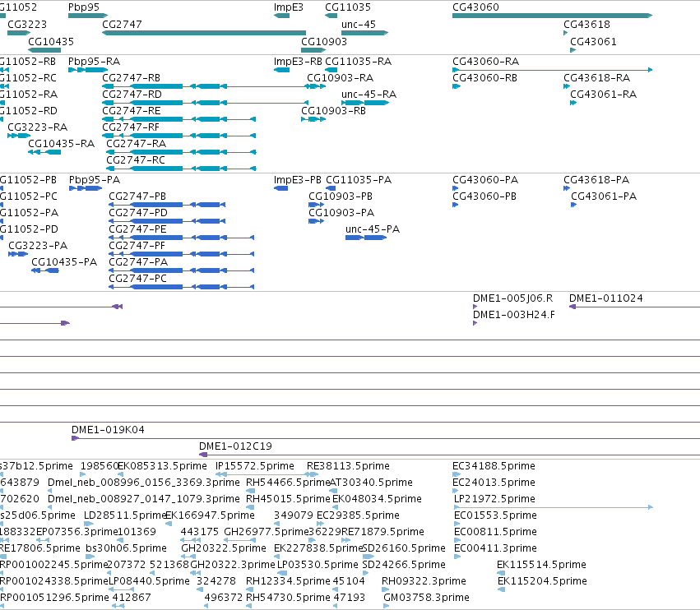Select protein CG2747-PE
The width and height of the screenshot is (700, 610).
point(137,230)
